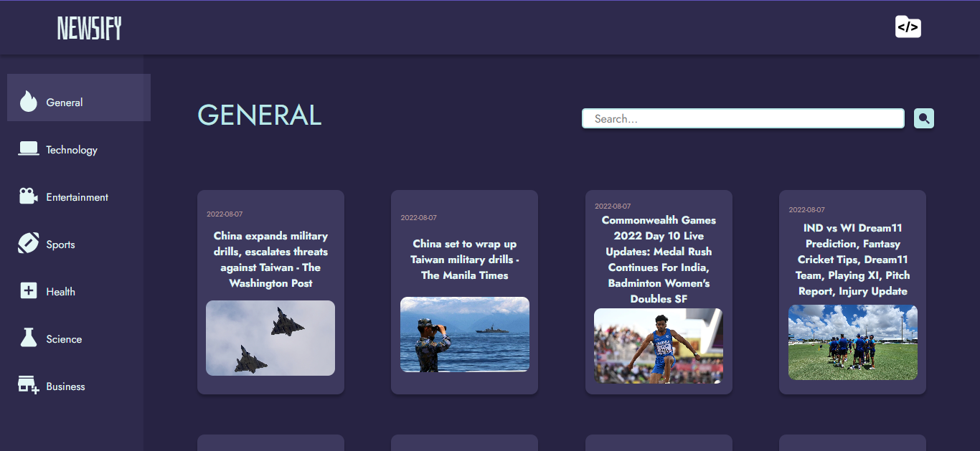Click date 2022-08-07 on Manila Times card

(419, 218)
